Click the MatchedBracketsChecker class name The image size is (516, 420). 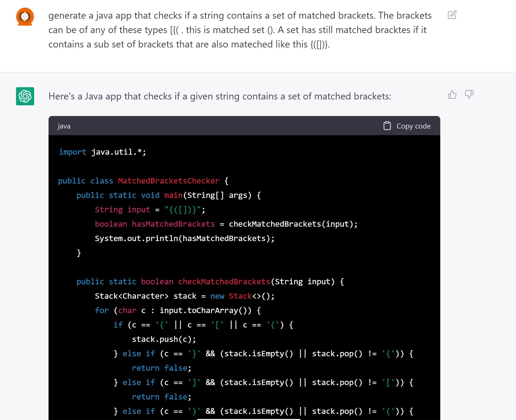(169, 181)
